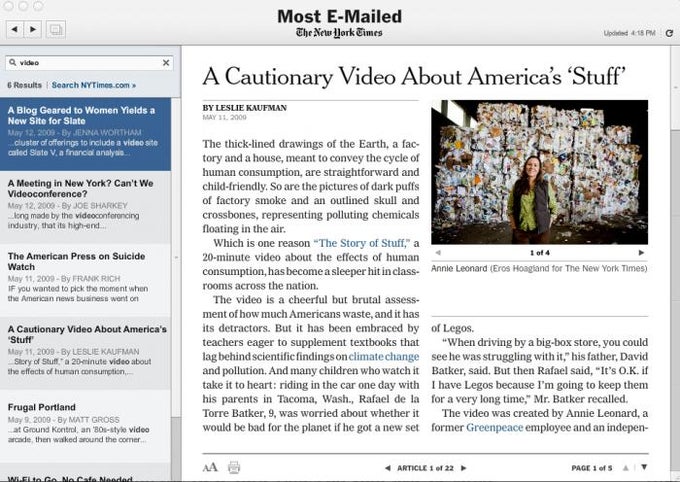Click the sidebar collapse divider handle
The height and width of the screenshot is (482, 680).
[176, 257]
